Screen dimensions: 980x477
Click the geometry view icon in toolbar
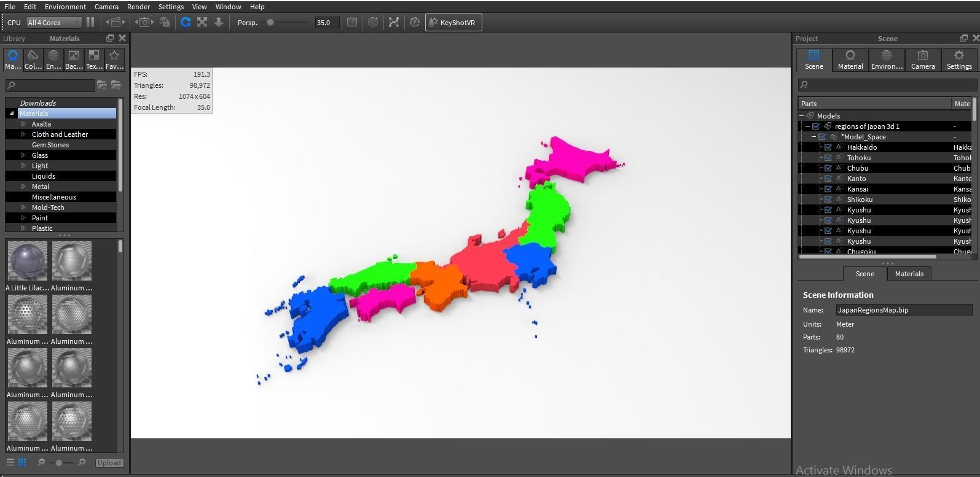373,22
